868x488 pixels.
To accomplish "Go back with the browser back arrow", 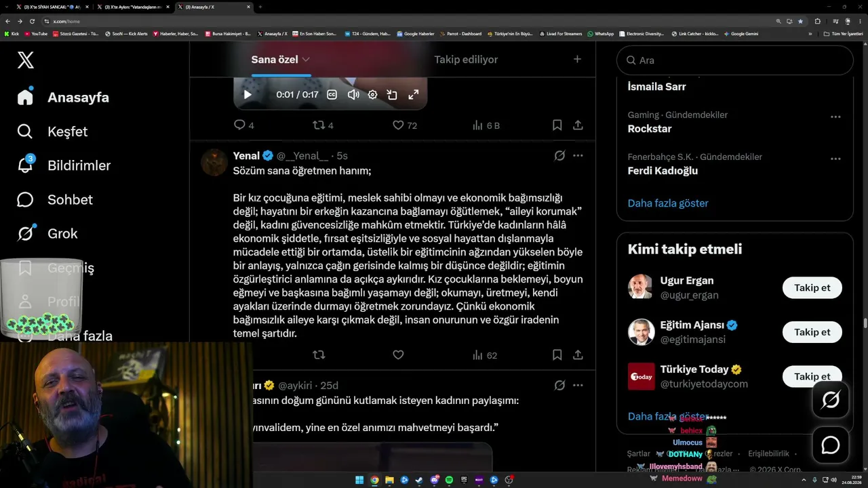I will (x=8, y=21).
